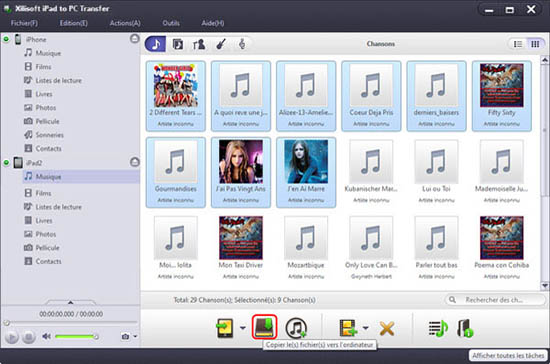550x364 pixels.
Task: Open Aide(H) menu
Action: coord(213,23)
